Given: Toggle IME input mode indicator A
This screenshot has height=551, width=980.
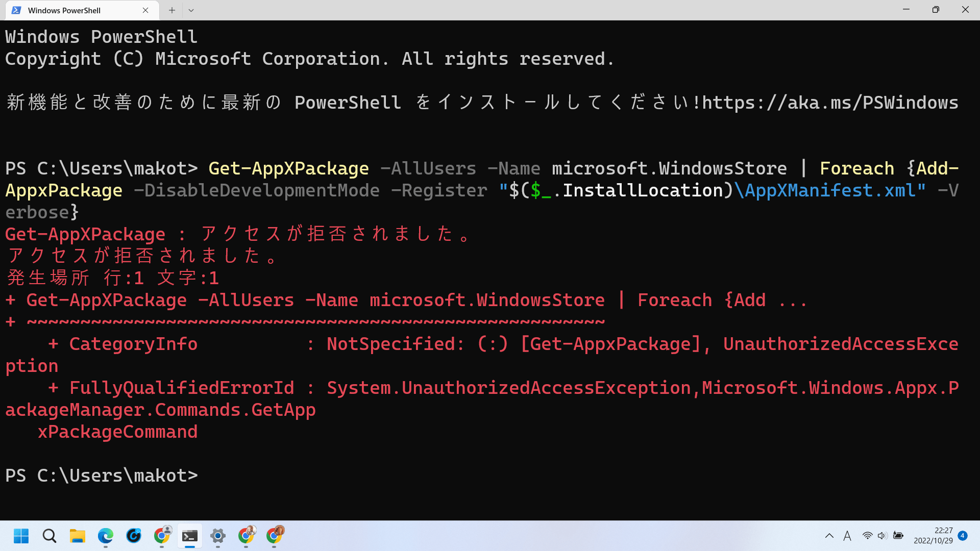Looking at the screenshot, I should pyautogui.click(x=847, y=536).
